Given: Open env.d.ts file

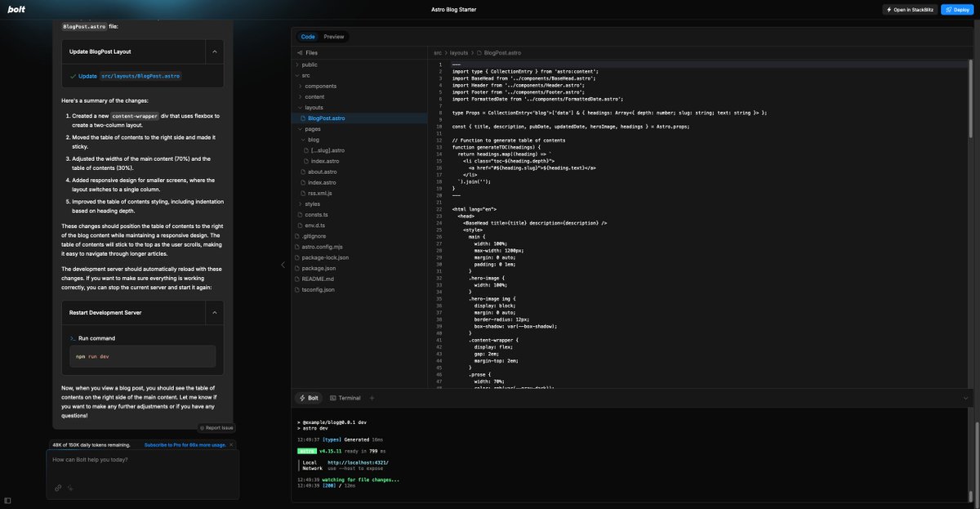Looking at the screenshot, I should tap(360, 225).
